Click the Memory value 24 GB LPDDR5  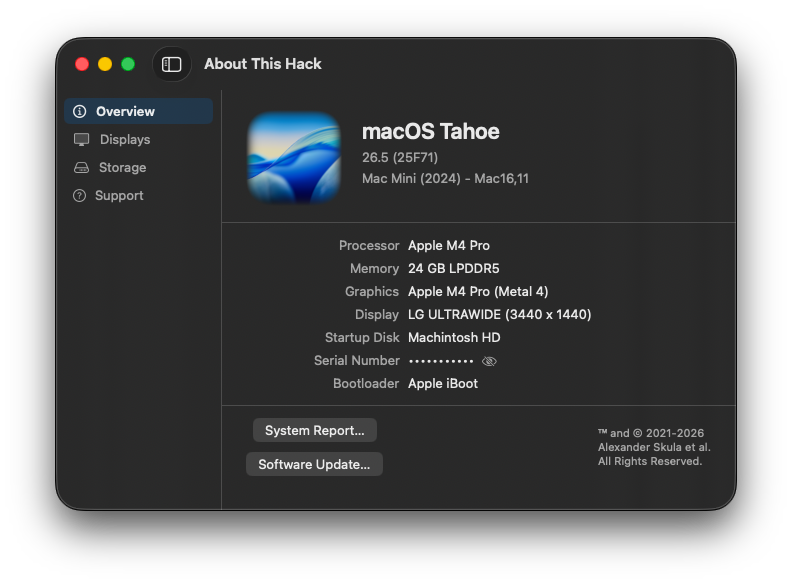click(454, 268)
